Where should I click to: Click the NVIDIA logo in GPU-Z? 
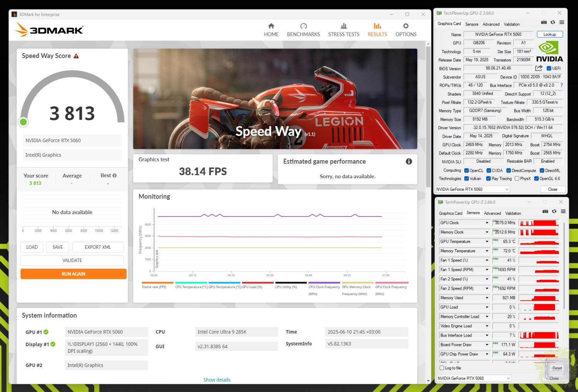coord(549,51)
